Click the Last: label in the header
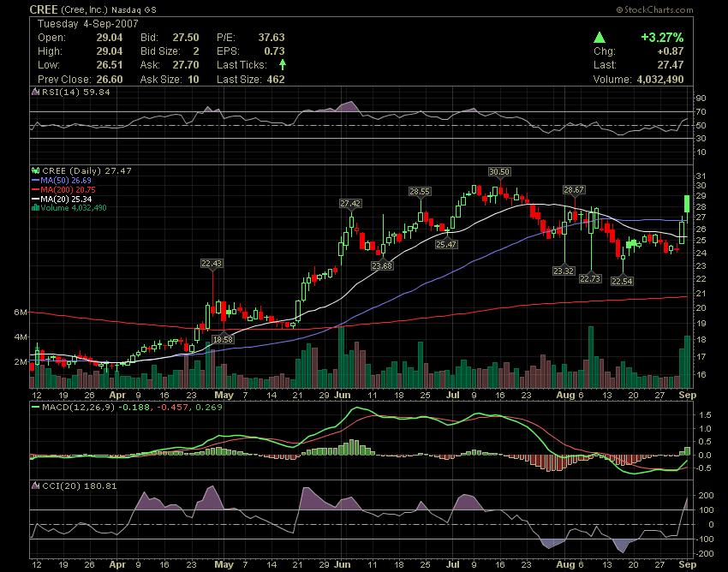The height and width of the screenshot is (572, 728). click(605, 65)
